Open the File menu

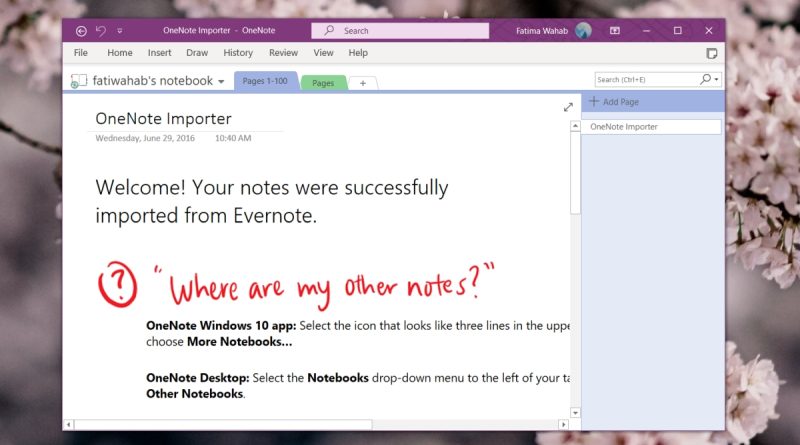[81, 53]
